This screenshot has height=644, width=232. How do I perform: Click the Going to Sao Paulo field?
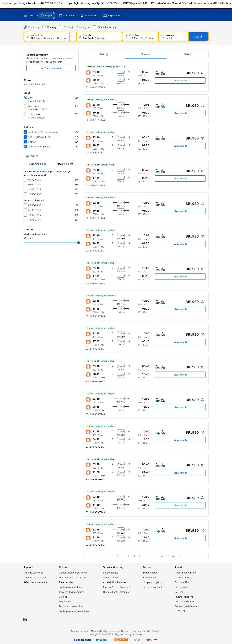click(x=99, y=36)
